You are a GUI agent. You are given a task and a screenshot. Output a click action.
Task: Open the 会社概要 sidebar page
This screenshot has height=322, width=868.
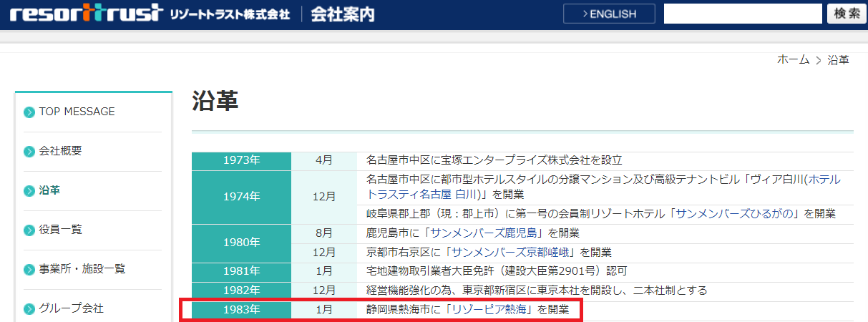point(61,151)
